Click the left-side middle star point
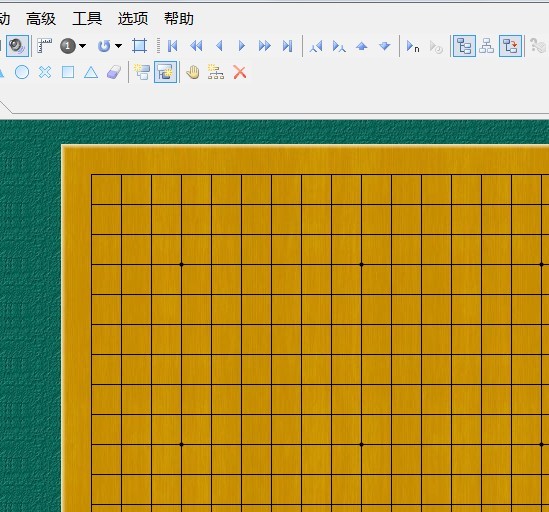This screenshot has width=549, height=512. (181, 444)
